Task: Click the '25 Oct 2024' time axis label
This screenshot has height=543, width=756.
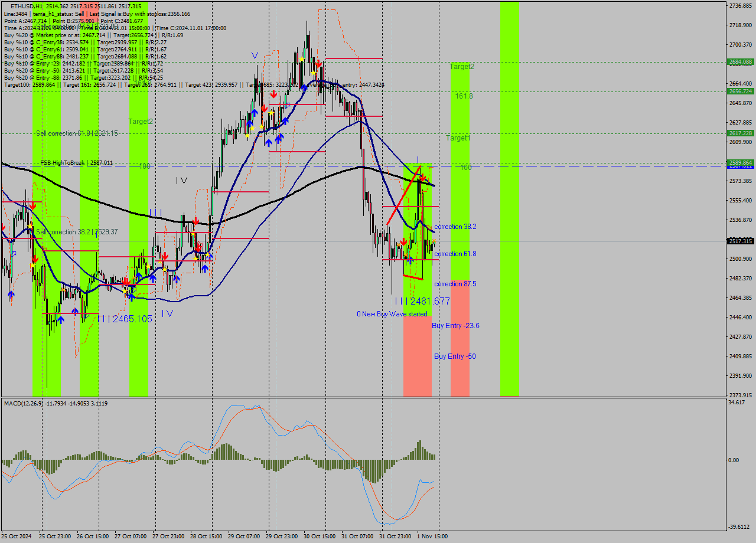Action: click(18, 537)
